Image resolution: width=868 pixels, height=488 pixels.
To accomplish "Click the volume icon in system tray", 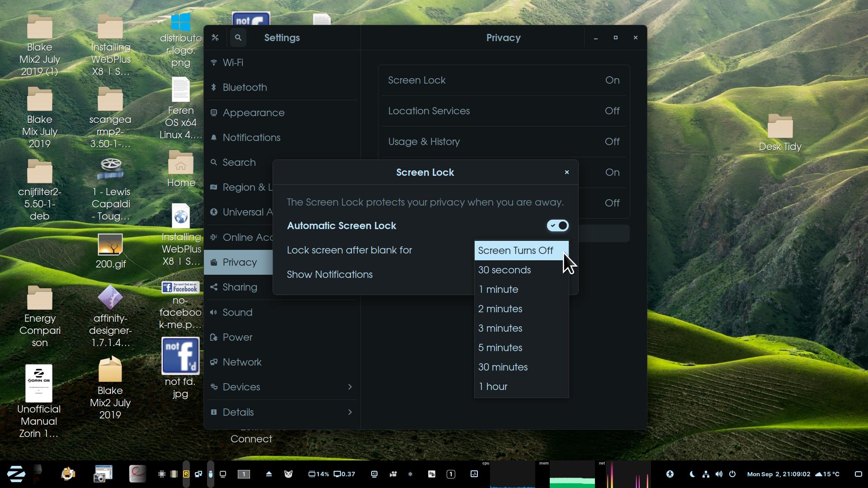I will click(x=719, y=474).
